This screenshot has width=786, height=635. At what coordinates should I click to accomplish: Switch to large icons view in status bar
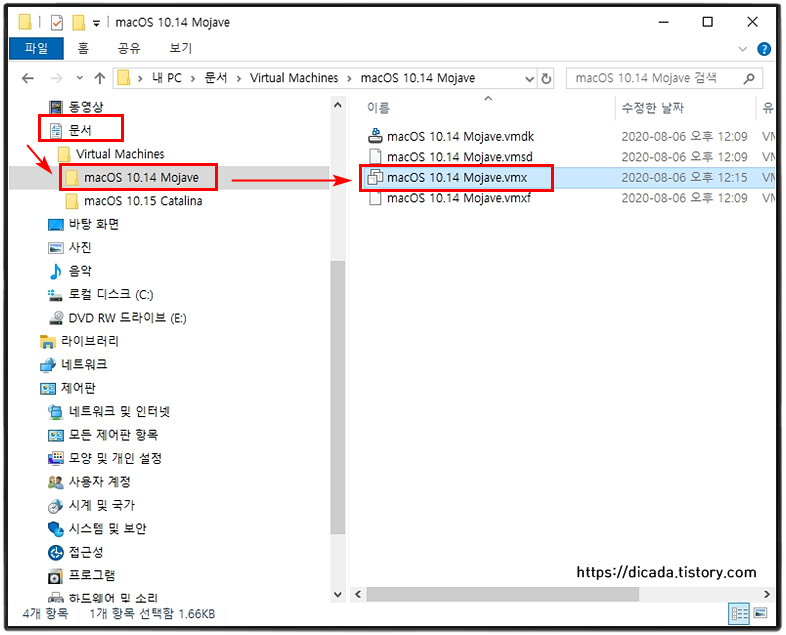point(760,613)
